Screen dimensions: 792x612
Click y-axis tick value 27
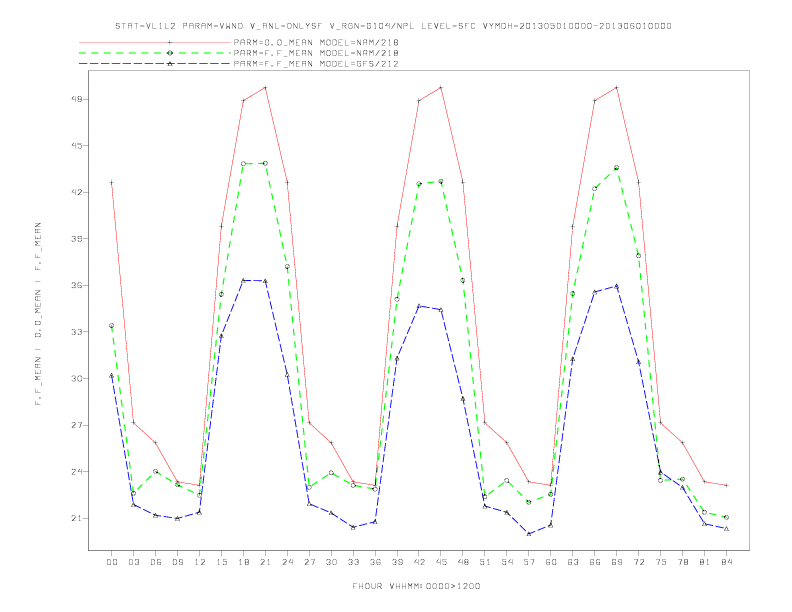pos(76,425)
